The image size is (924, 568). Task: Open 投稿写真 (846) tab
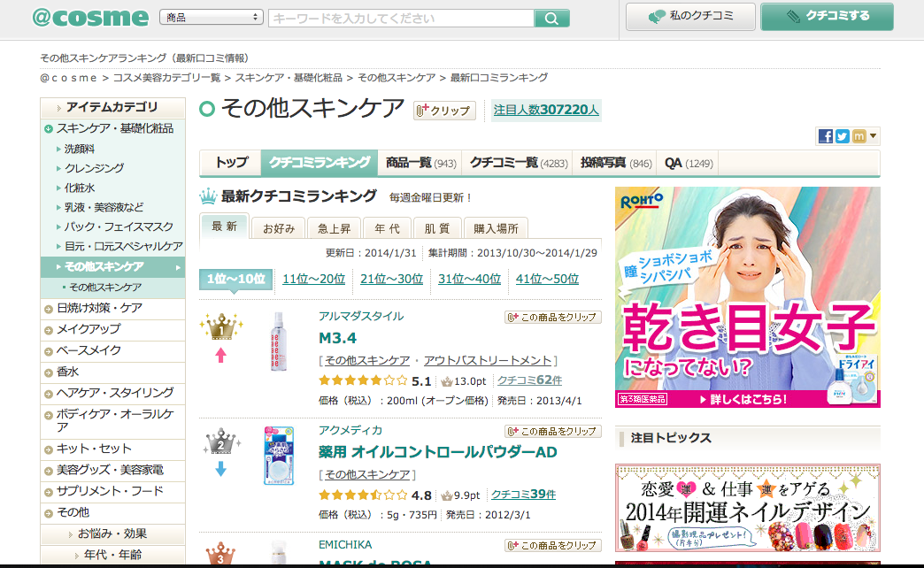[x=616, y=163]
